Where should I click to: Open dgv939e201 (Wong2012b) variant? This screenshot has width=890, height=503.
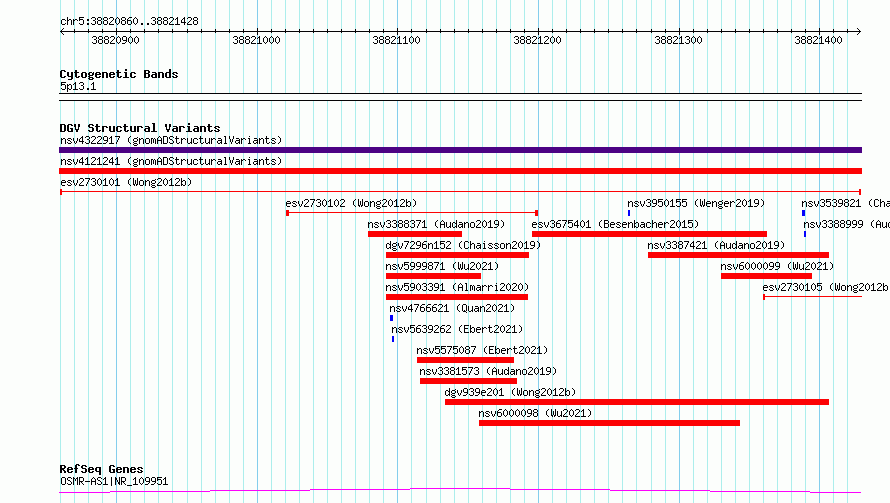pos(510,392)
